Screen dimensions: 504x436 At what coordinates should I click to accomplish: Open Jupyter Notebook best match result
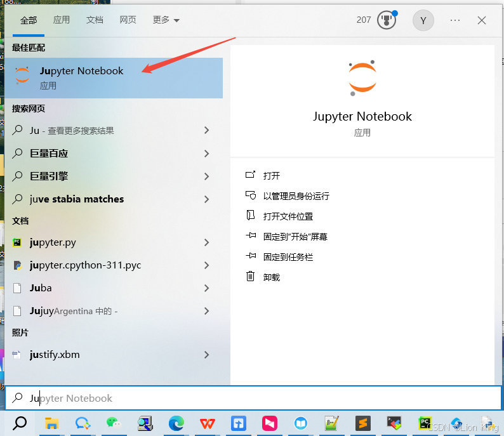(114, 78)
